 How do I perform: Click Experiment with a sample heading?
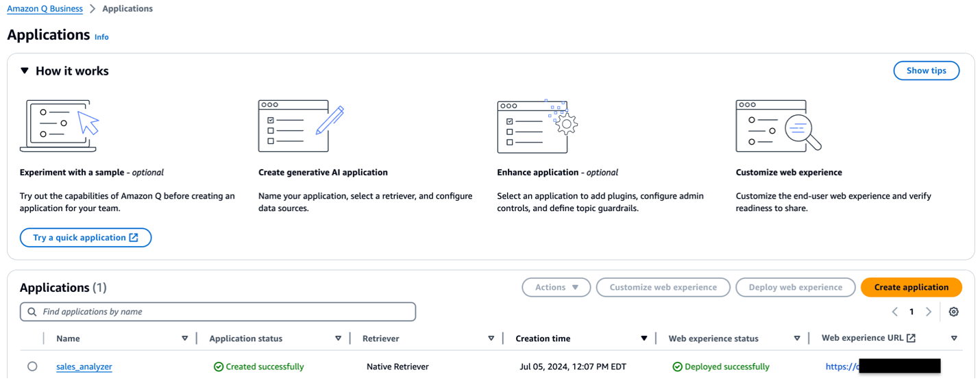[92, 173]
